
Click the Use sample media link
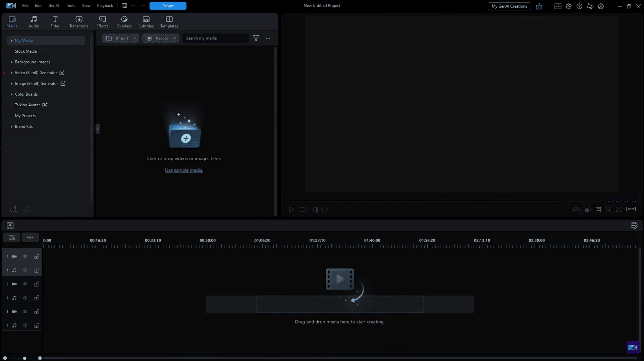click(184, 170)
